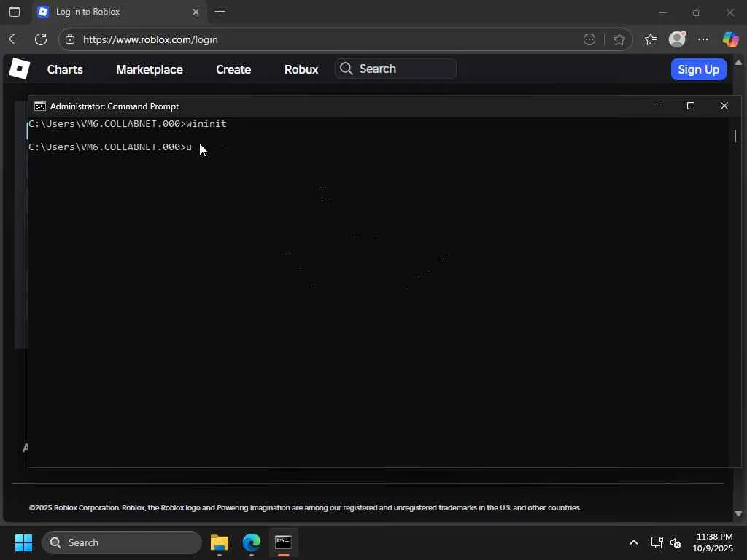
Task: Open the Windows Start menu
Action: [x=23, y=542]
